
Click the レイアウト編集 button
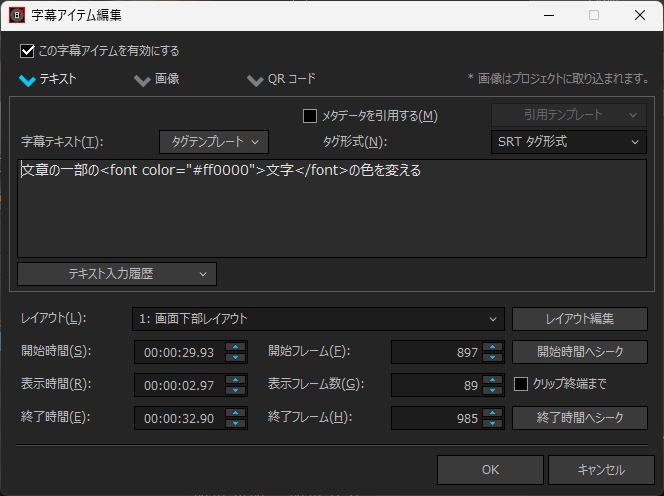pos(580,319)
